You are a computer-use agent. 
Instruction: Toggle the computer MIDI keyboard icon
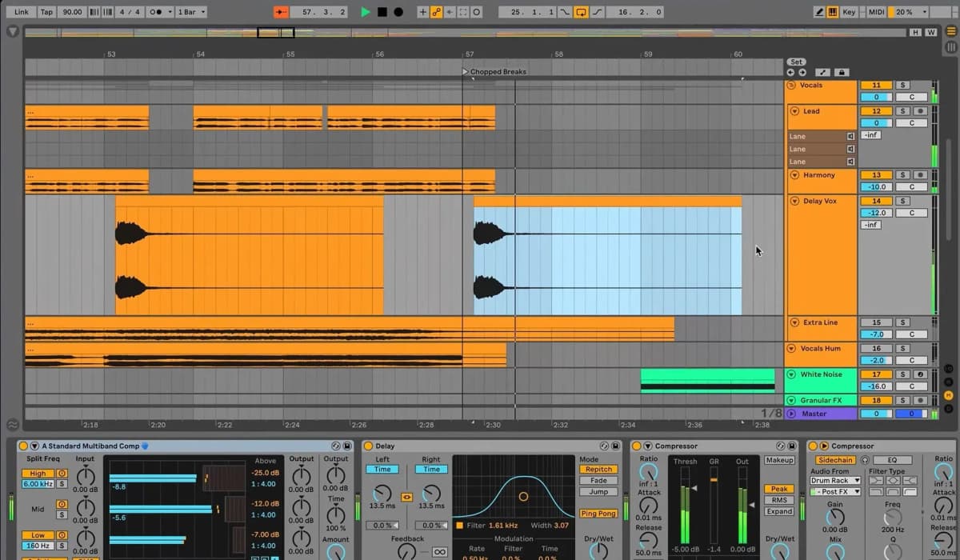(x=832, y=12)
